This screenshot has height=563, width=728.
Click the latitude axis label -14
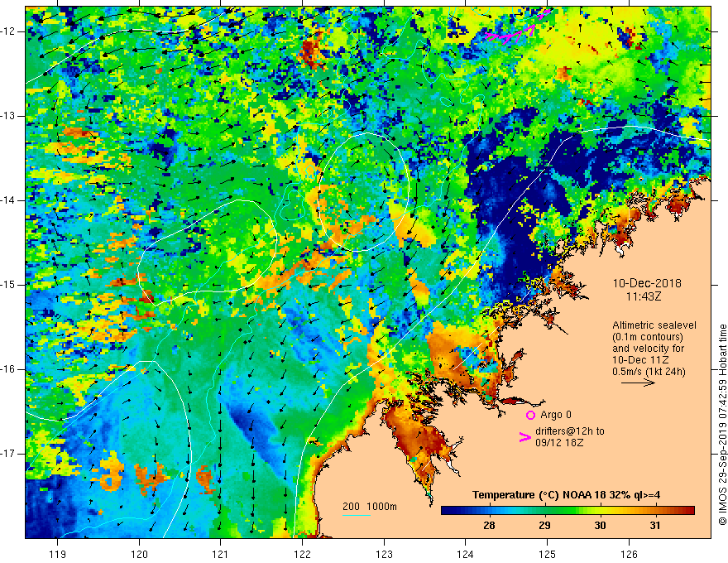pyautogui.click(x=8, y=200)
